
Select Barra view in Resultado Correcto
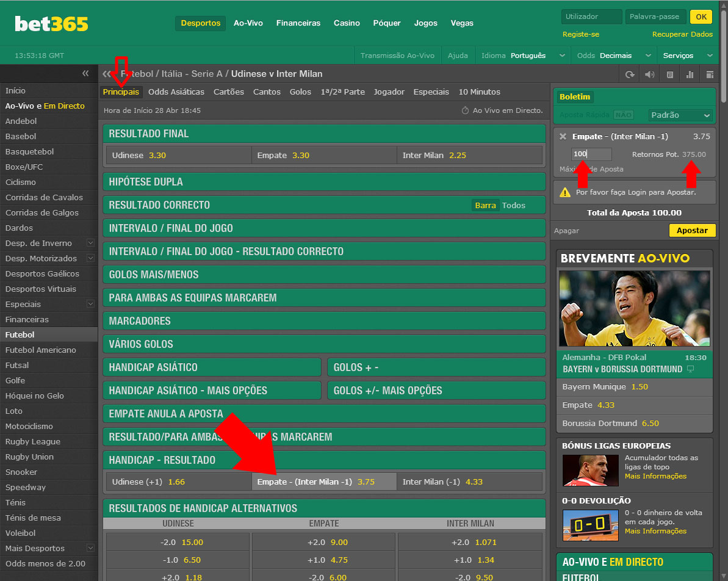click(x=485, y=205)
